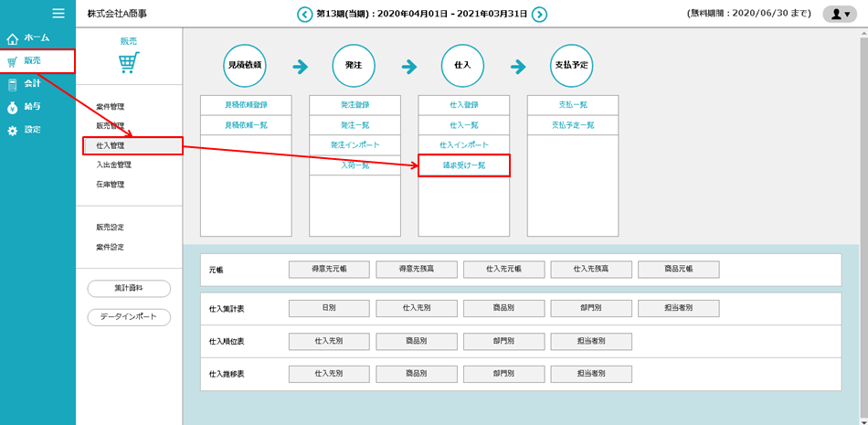Click the accounting calculator icon
This screenshot has width=868, height=425.
12,85
